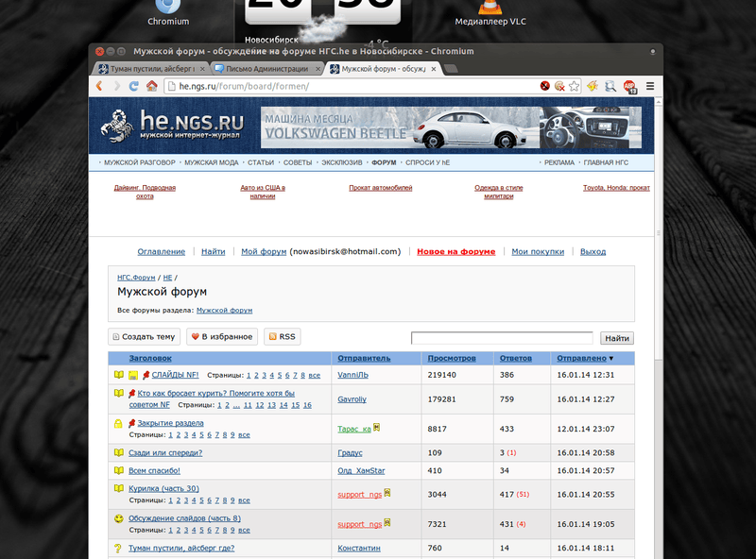756x559 pixels.
Task: Open topic Всем спасибо!
Action: pyautogui.click(x=154, y=470)
